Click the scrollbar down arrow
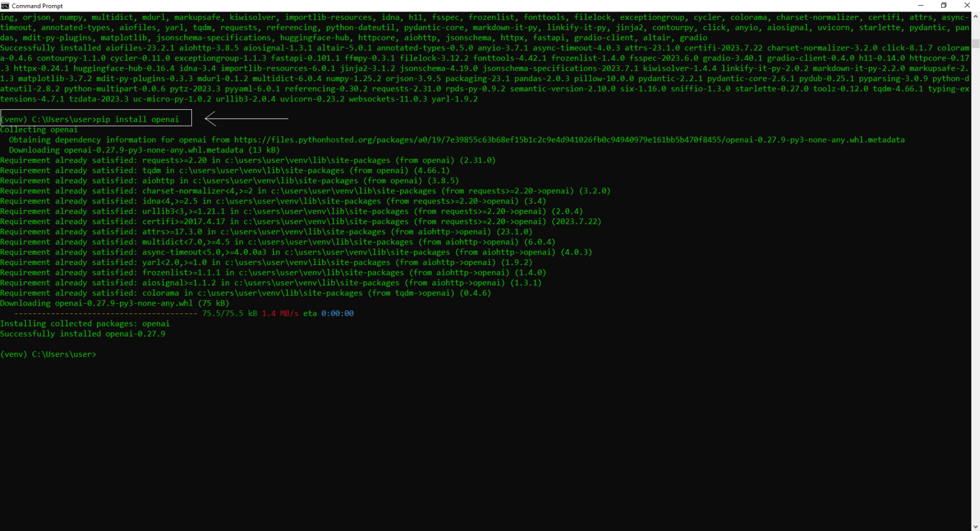Viewport: 980px width, 531px height. pos(976,527)
